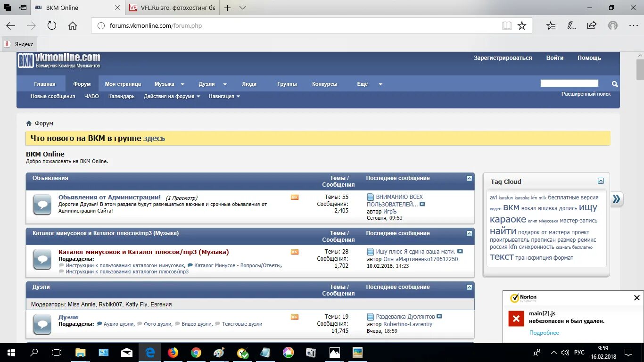
Task: Expand the Музыка menu dropdown
Action: tap(182, 84)
